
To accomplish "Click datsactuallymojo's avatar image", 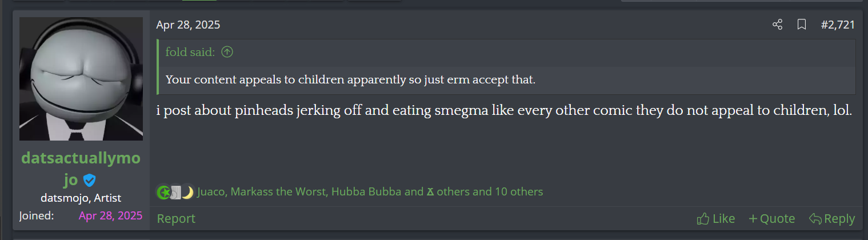I will click(81, 79).
